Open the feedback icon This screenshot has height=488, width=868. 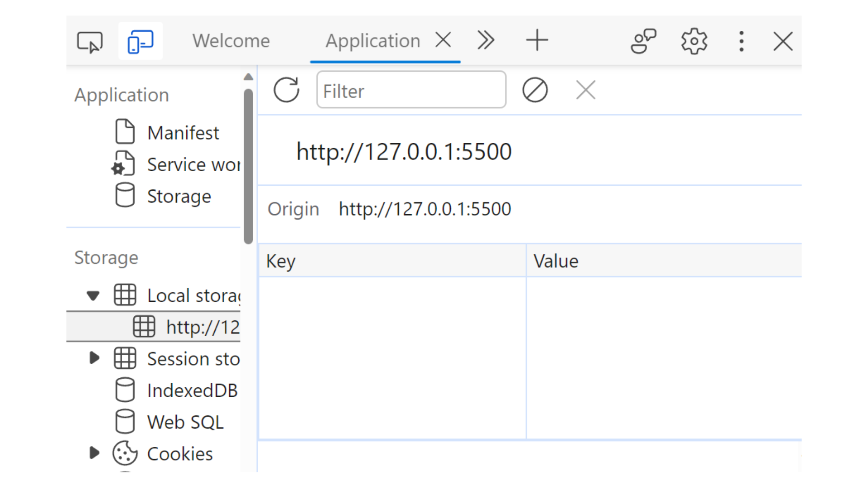(643, 41)
